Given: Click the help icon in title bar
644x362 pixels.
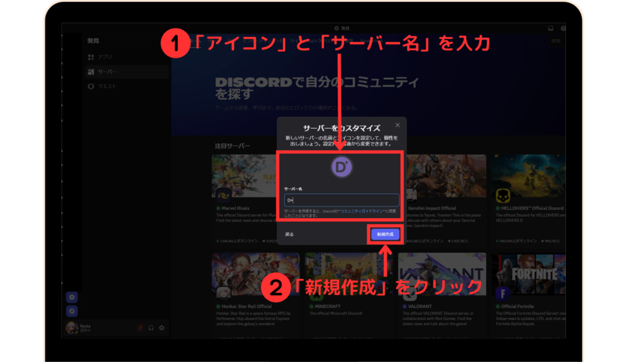Looking at the screenshot, I should (563, 28).
